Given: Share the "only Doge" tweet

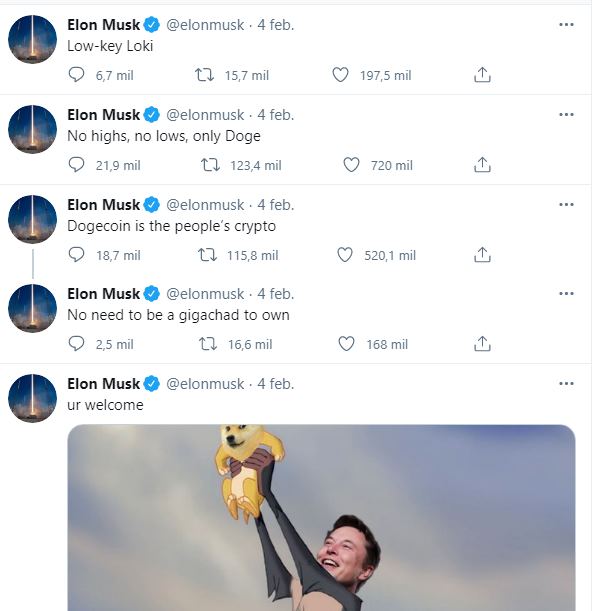Looking at the screenshot, I should tap(482, 165).
